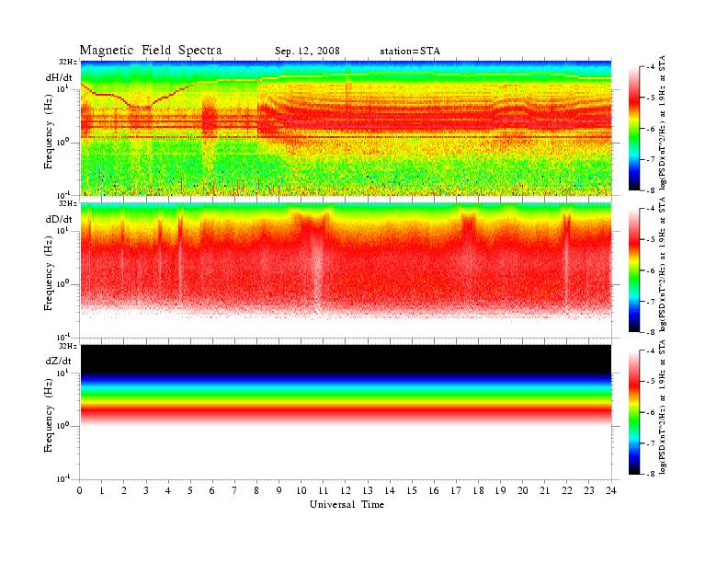Click the dZ/dt panel label

(59, 361)
